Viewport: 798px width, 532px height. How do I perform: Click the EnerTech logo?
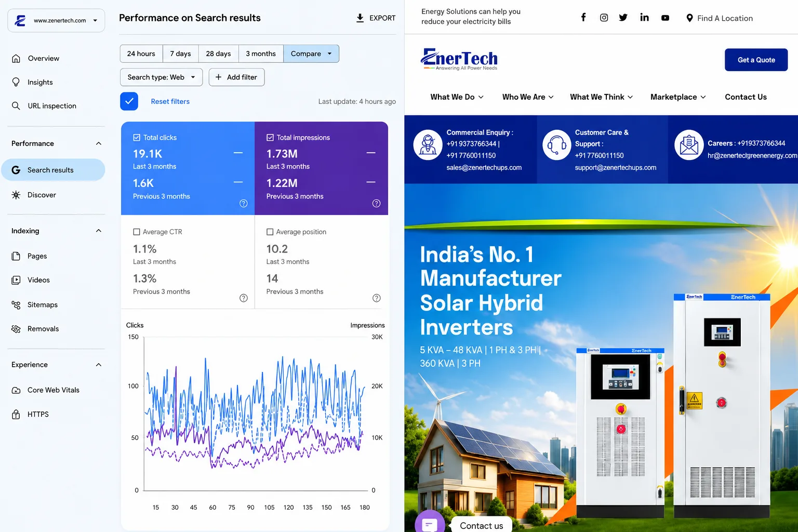click(x=459, y=59)
